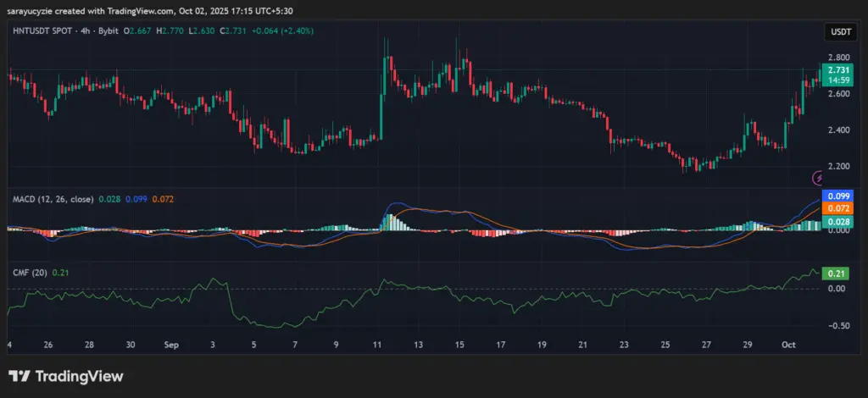The width and height of the screenshot is (868, 398).
Task: Click the 23 date label on time axis
Action: click(x=624, y=345)
